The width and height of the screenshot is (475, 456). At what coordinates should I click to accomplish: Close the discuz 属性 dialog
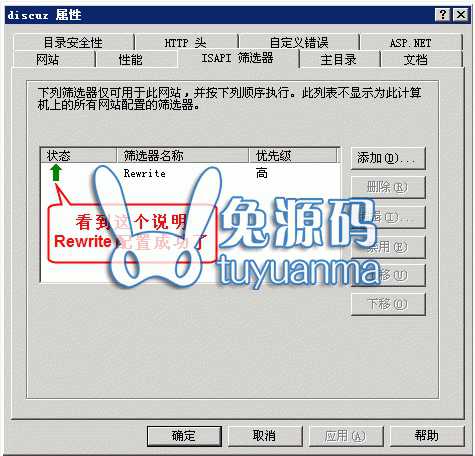461,14
